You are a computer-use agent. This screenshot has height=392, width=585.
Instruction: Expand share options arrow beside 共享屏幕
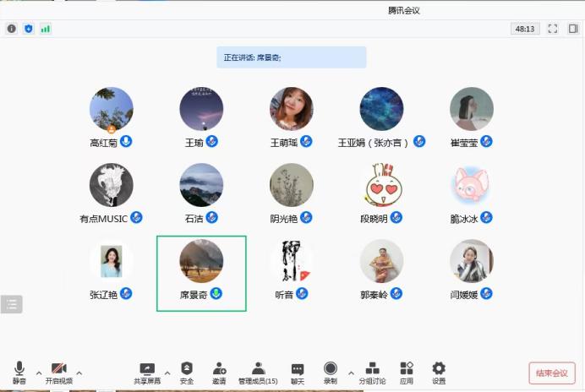(167, 373)
